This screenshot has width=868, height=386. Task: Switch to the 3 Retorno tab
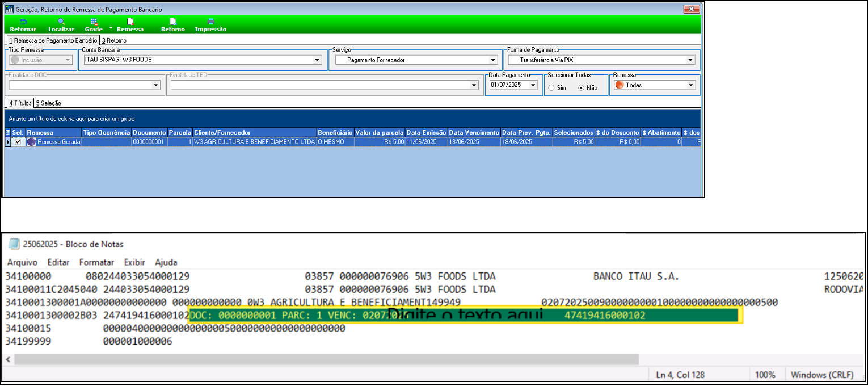114,40
